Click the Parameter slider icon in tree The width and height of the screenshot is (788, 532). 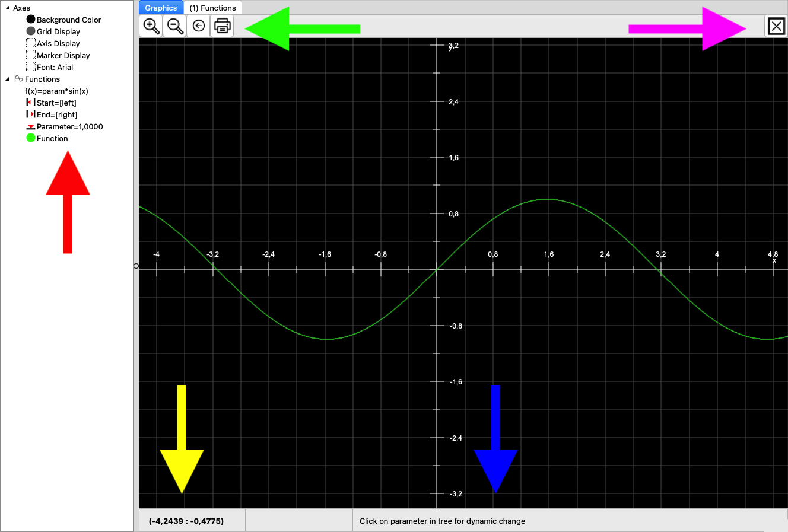30,127
